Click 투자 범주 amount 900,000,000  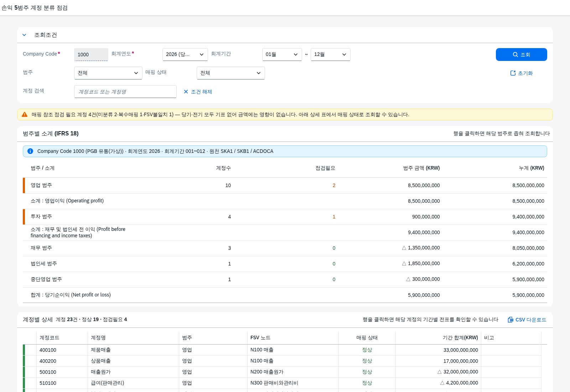(x=426, y=217)
